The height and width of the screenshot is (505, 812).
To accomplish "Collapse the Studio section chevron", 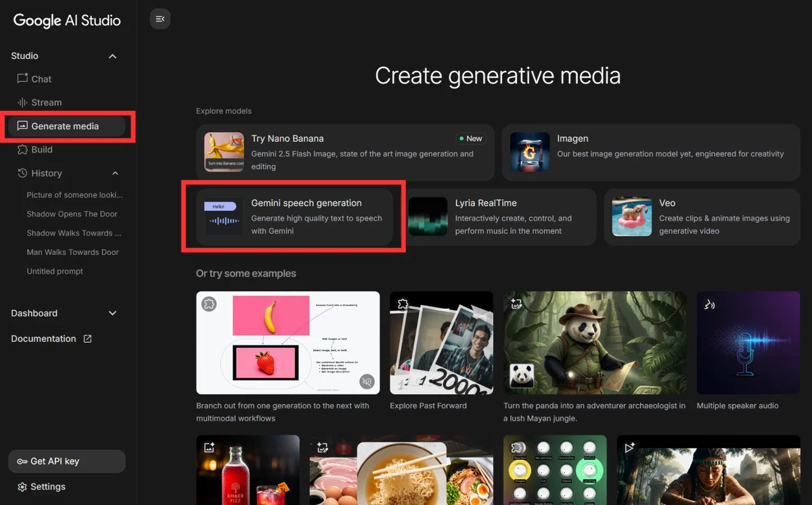I will pos(112,56).
